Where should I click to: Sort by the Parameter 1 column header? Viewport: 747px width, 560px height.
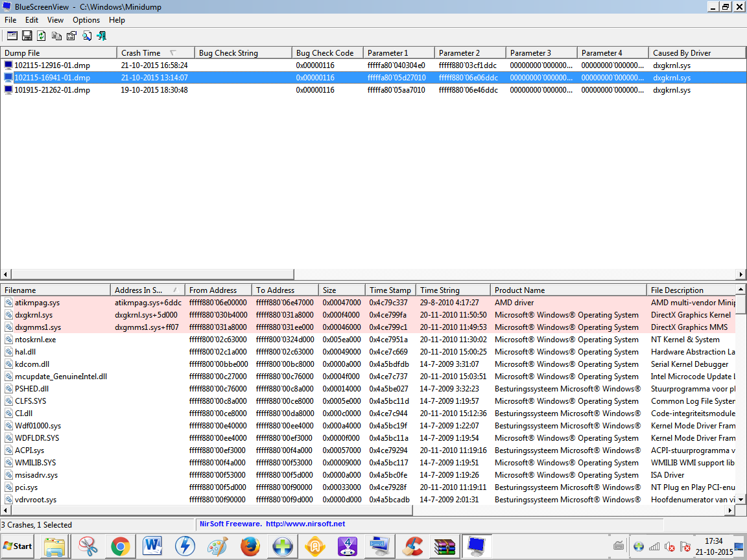pos(399,53)
